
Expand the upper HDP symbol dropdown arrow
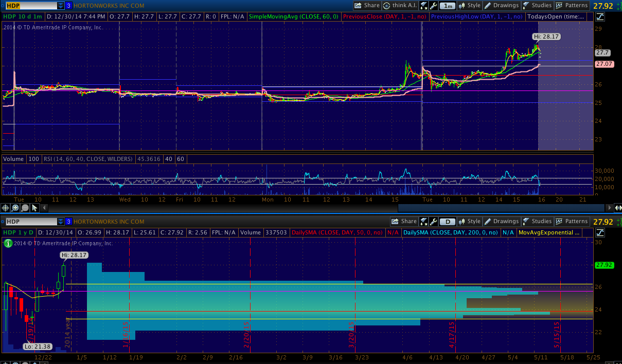coord(61,6)
